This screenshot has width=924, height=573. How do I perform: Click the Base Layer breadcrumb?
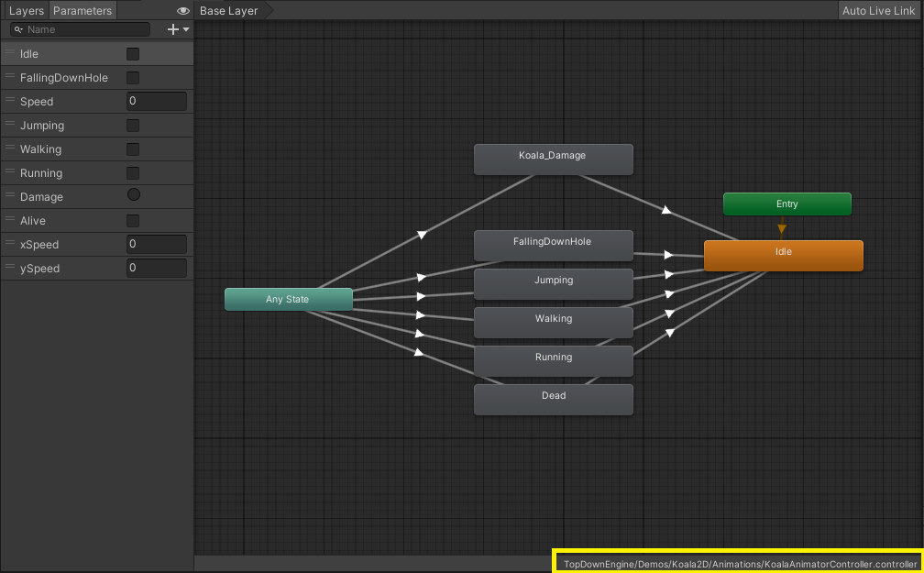tap(229, 11)
